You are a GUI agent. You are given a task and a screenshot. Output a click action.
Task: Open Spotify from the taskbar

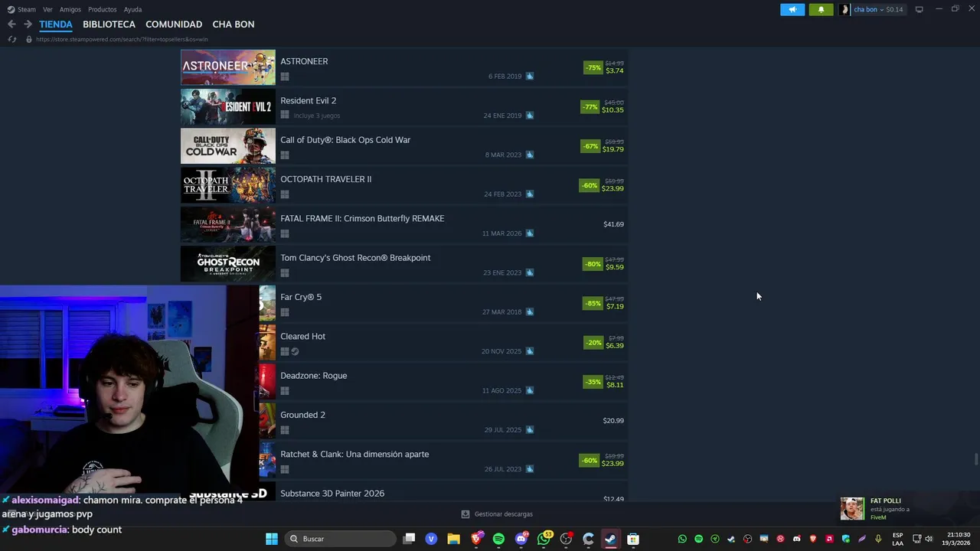tap(498, 539)
